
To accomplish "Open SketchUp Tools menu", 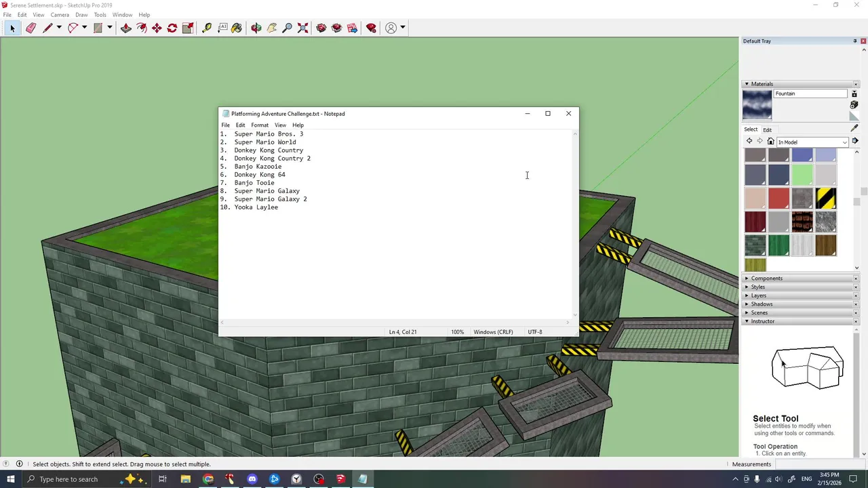I will pos(100,15).
